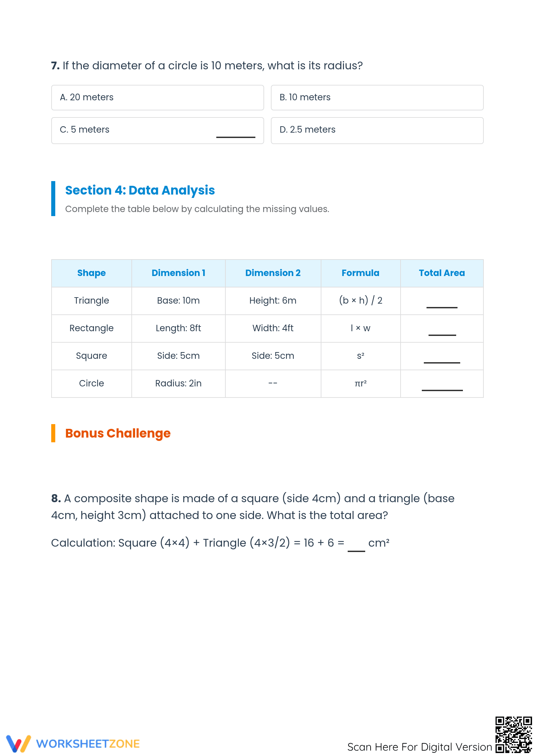Screen dimensions: 535x756
Task: Click the WorksheetZone logo icon
Action: 19,743
